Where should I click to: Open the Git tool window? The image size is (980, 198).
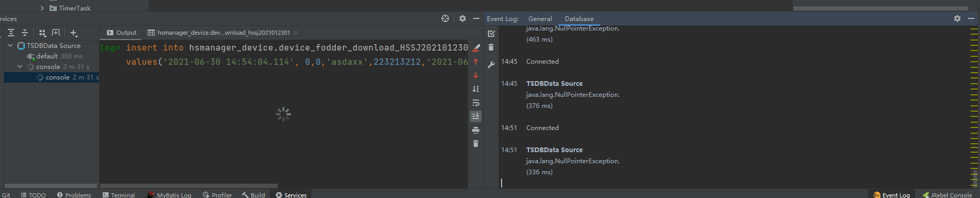pyautogui.click(x=6, y=195)
